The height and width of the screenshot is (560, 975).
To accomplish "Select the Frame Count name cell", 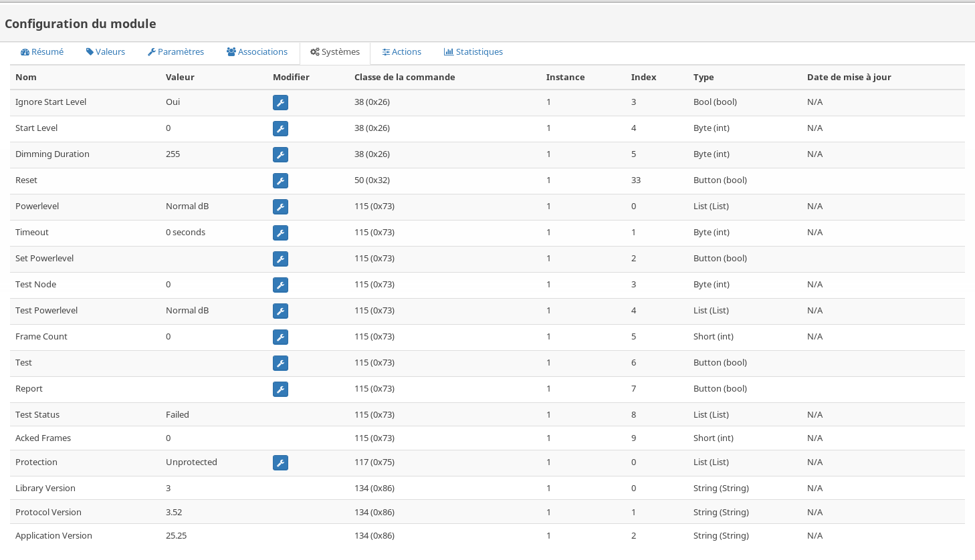I will pyautogui.click(x=41, y=337).
